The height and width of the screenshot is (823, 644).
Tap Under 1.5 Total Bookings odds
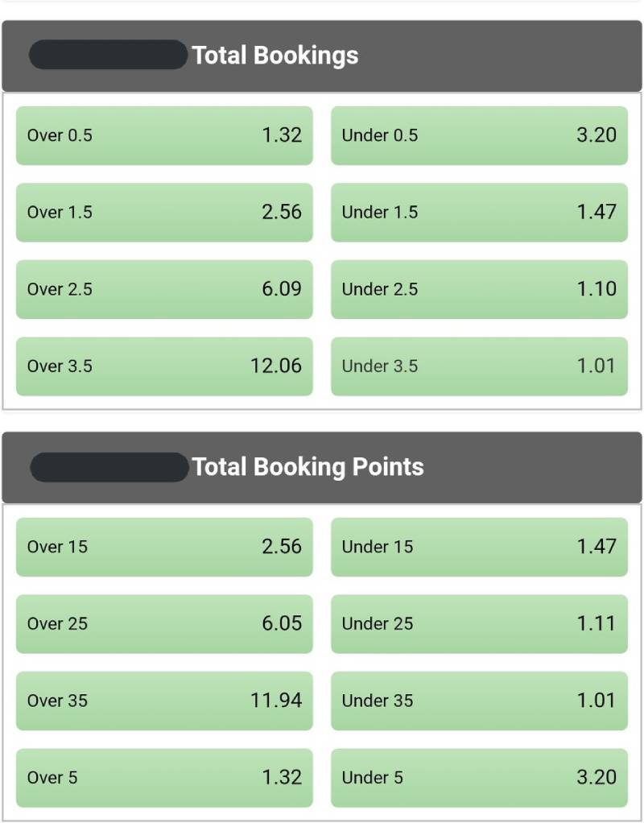tap(479, 213)
